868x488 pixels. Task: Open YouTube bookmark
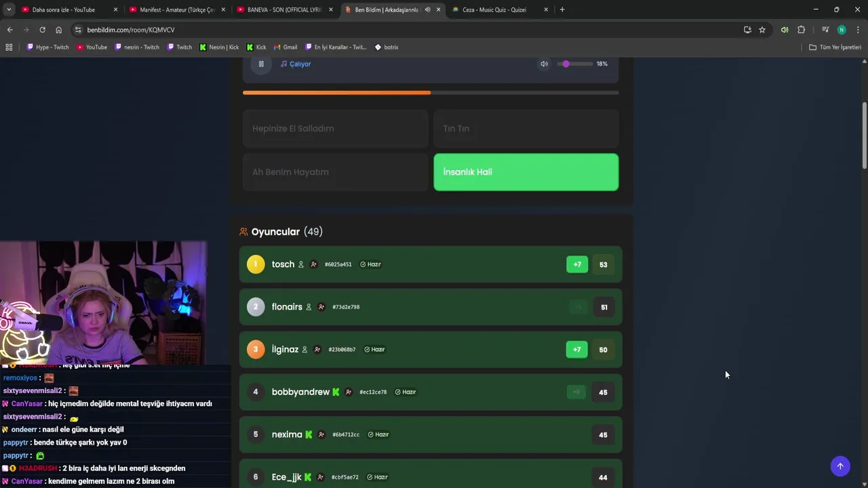tap(92, 47)
